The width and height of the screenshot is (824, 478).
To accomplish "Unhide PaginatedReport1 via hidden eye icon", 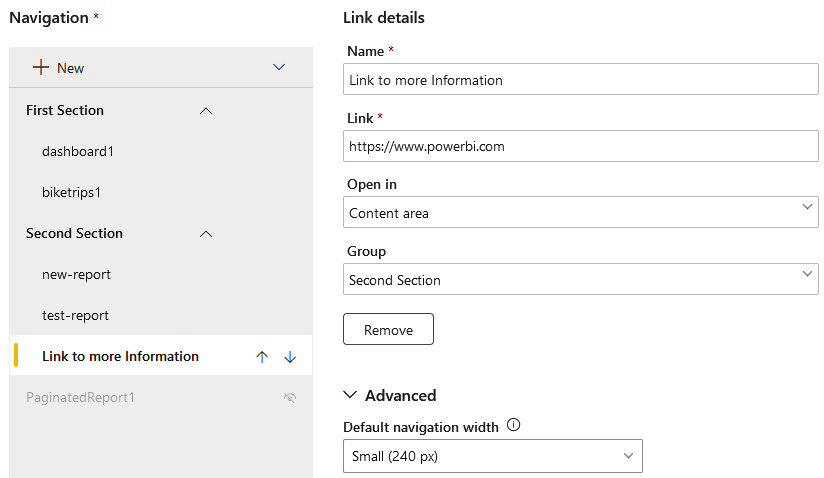I will click(290, 398).
